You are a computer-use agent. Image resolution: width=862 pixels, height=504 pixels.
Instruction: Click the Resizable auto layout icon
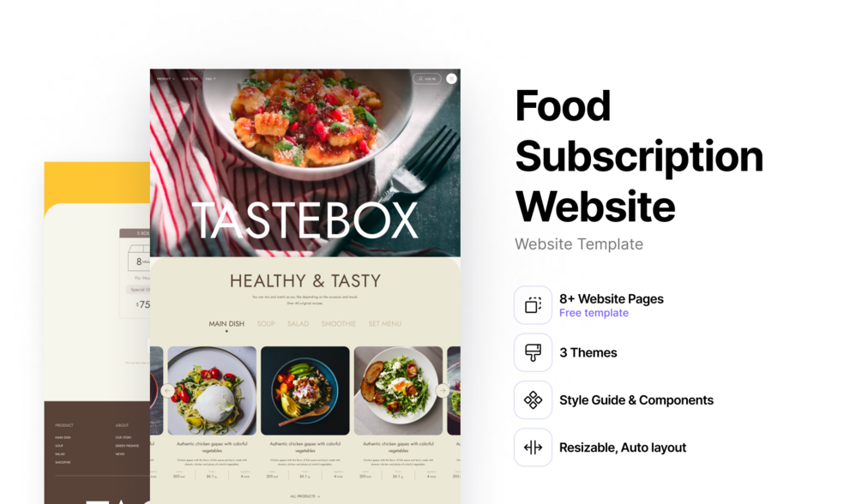[533, 447]
